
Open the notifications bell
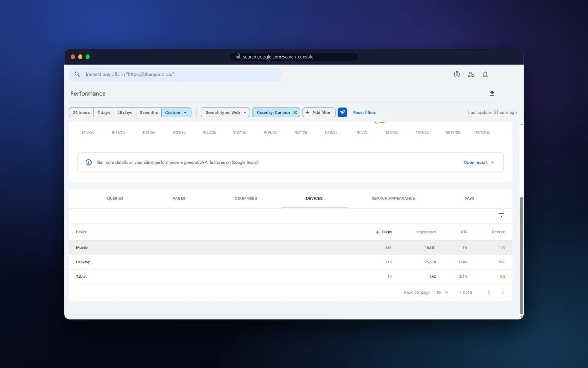pyautogui.click(x=485, y=74)
